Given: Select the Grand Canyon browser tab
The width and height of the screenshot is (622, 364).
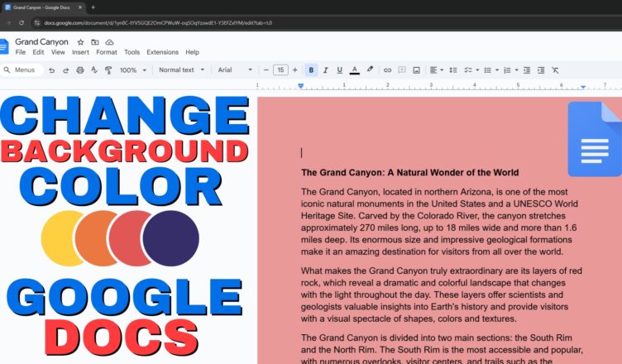Looking at the screenshot, I should click(43, 7).
